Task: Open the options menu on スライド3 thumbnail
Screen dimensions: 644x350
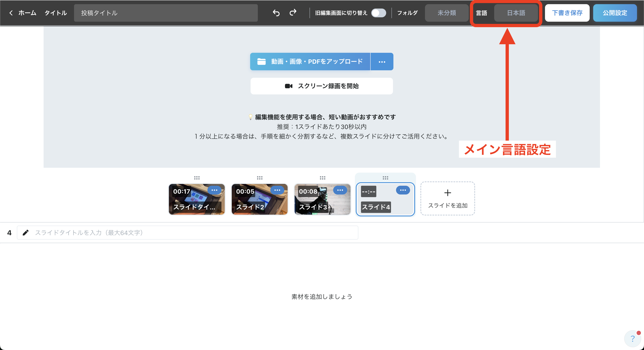Action: pyautogui.click(x=340, y=190)
